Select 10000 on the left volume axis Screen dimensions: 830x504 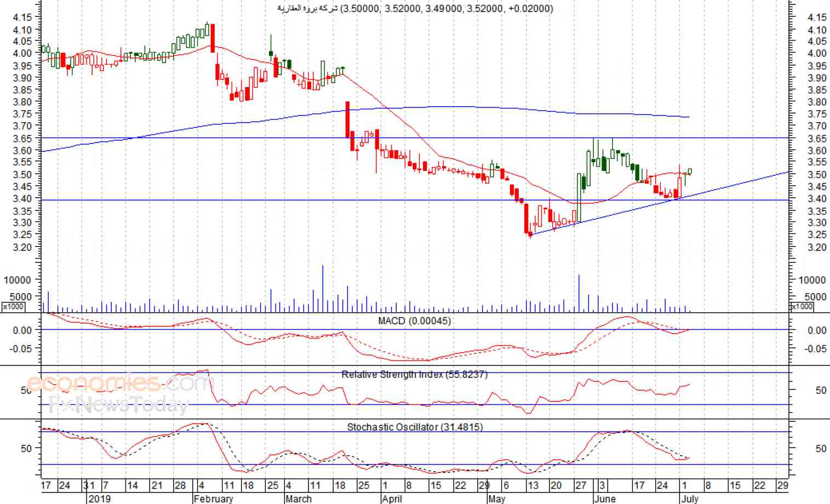coord(17,280)
